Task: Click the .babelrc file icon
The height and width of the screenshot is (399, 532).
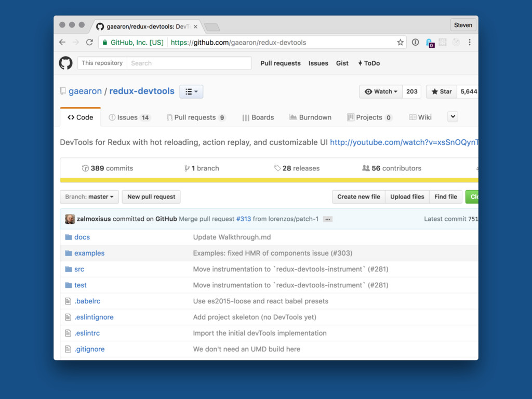Action: click(68, 301)
